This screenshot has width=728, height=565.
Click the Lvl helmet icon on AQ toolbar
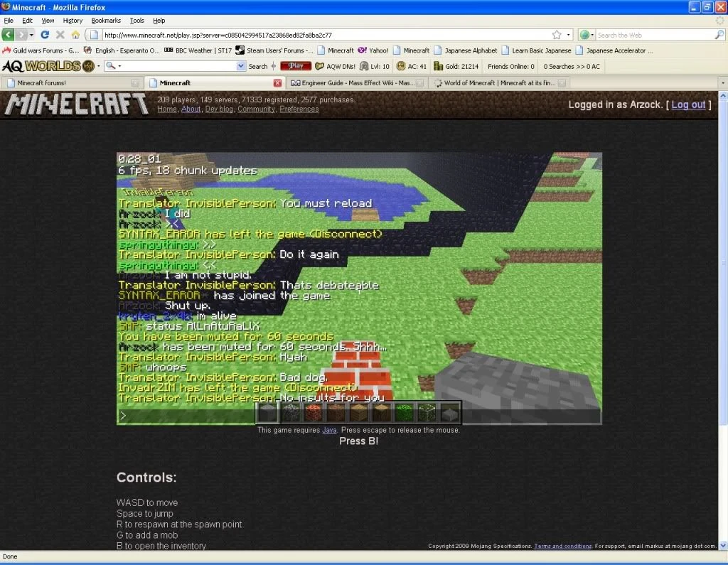(364, 66)
